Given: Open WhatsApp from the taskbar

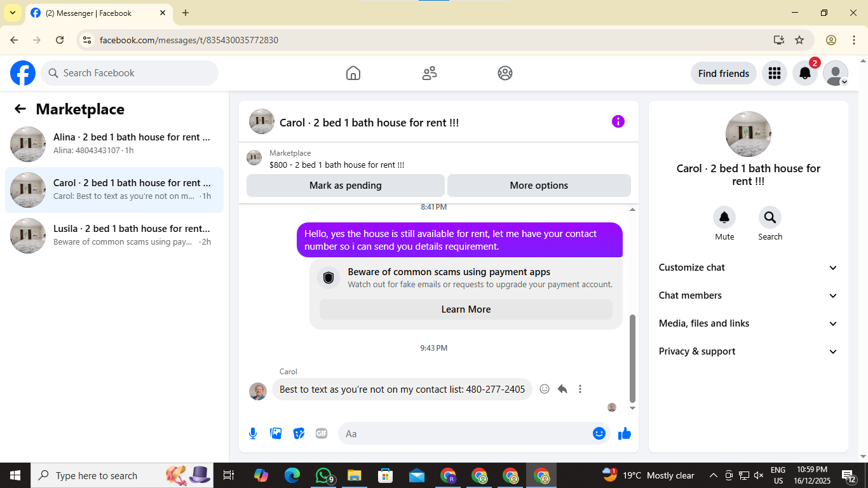Looking at the screenshot, I should click(x=324, y=475).
